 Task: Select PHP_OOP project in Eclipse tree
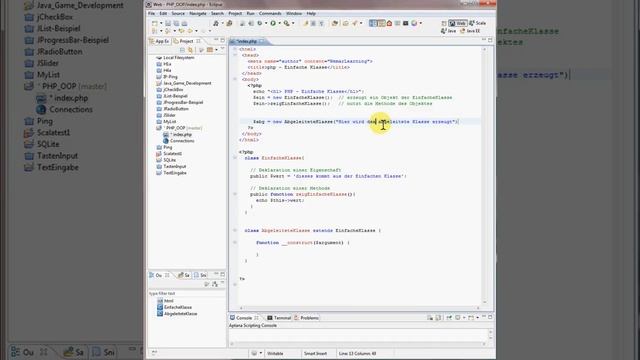180,128
